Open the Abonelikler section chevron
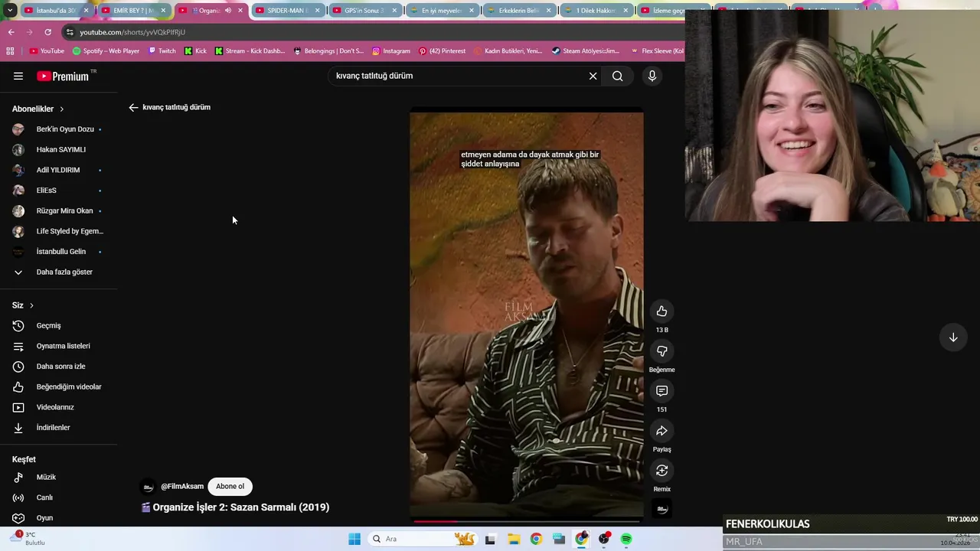The height and width of the screenshot is (551, 980). 62,109
